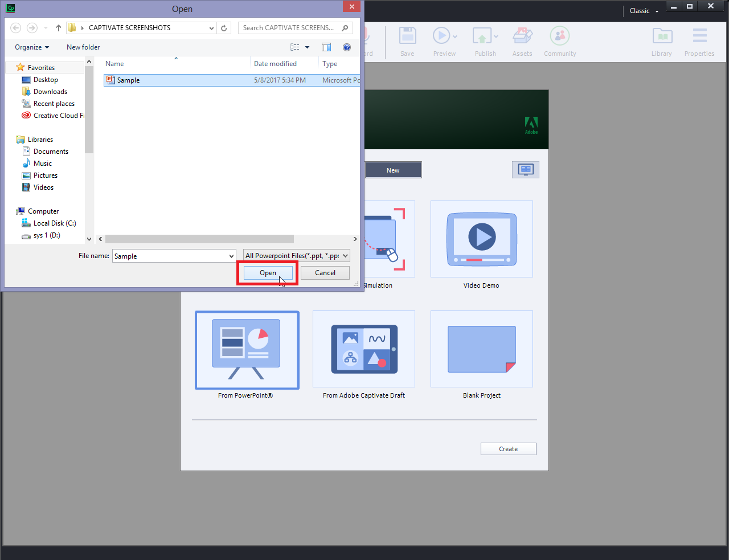This screenshot has width=729, height=560.
Task: Open Documents library
Action: (51, 152)
